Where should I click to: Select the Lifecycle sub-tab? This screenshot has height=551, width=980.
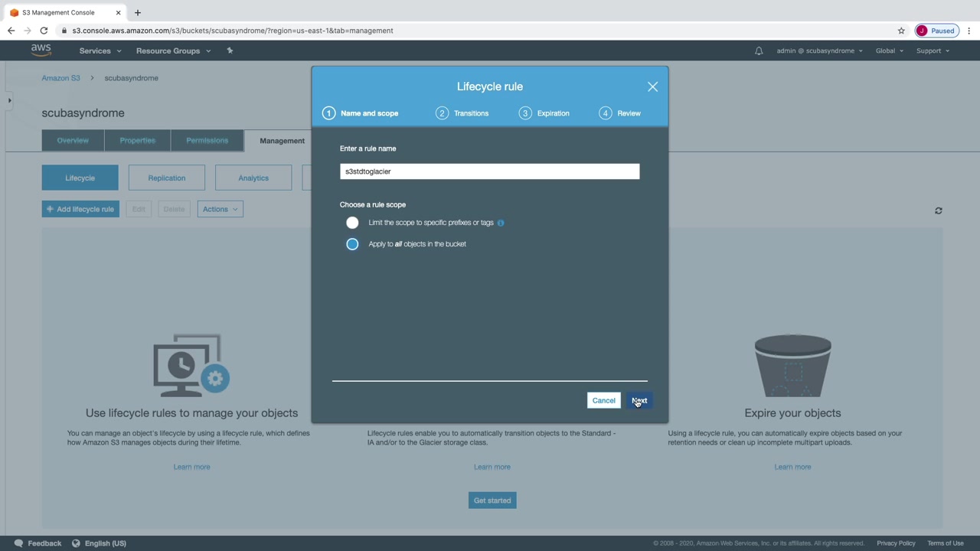click(x=80, y=178)
